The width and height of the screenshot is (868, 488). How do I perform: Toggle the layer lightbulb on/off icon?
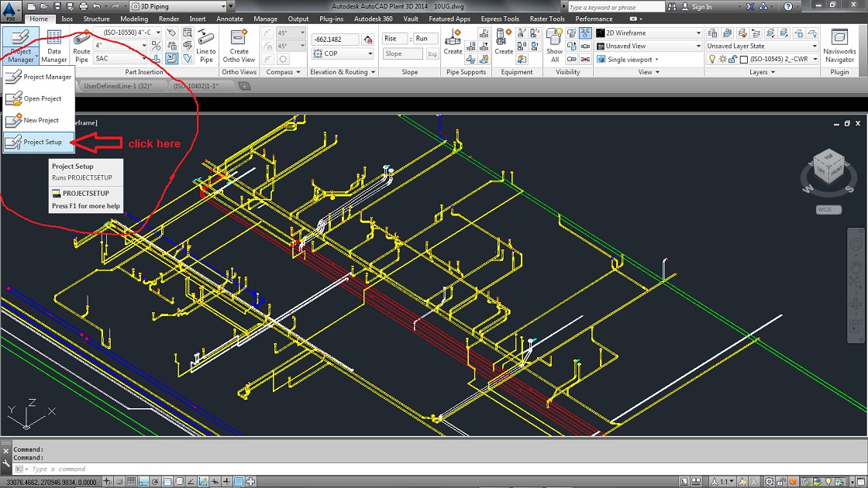712,59
